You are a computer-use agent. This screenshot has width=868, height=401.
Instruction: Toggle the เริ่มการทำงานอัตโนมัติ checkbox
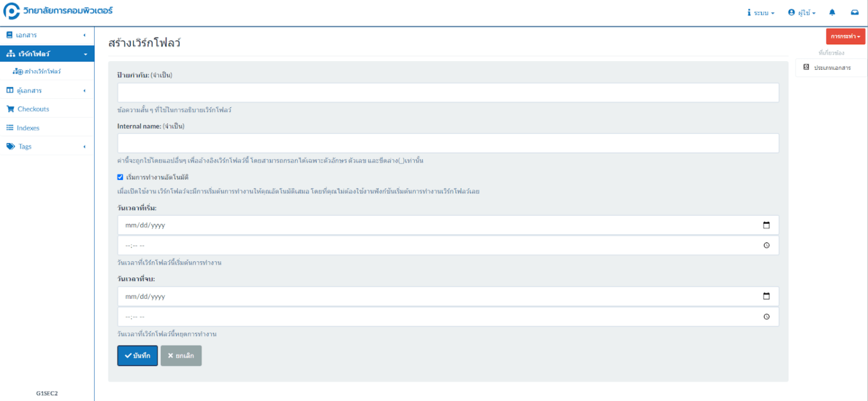[x=120, y=177]
